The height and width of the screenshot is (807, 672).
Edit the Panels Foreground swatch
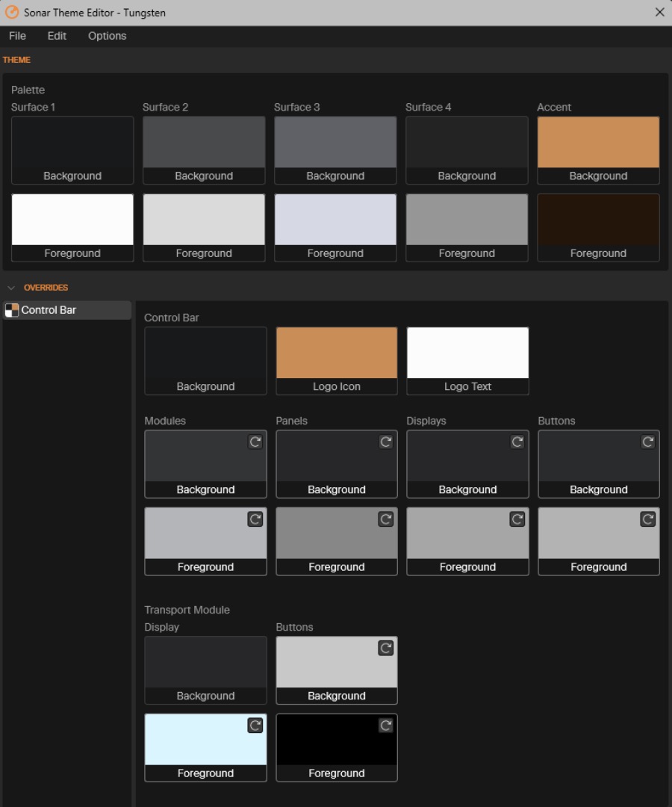[337, 542]
